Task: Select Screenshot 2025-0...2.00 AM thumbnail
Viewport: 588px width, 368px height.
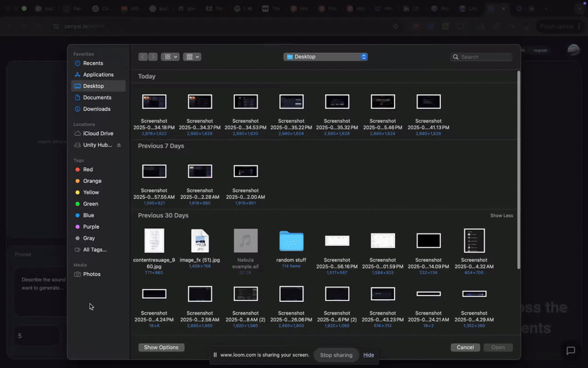Action: click(x=246, y=171)
